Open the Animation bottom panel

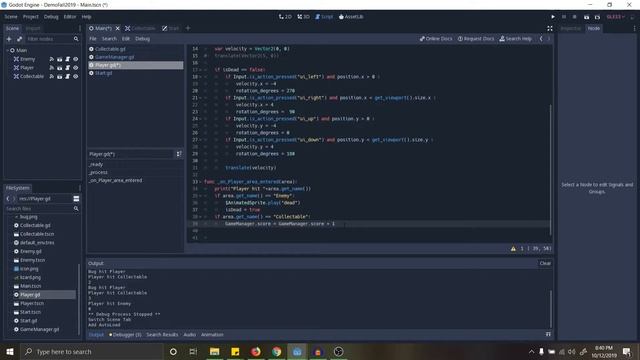(212, 335)
